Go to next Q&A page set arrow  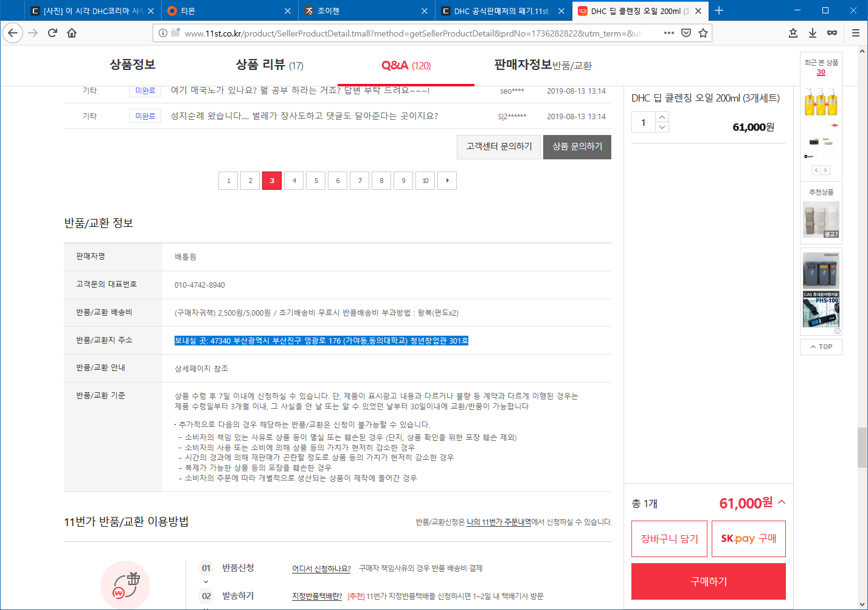click(x=447, y=181)
